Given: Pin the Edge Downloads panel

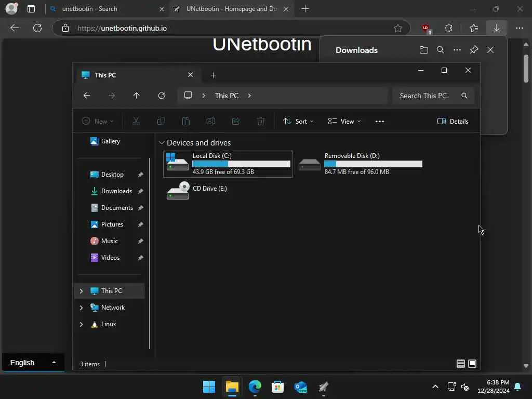Looking at the screenshot, I should click(x=474, y=50).
